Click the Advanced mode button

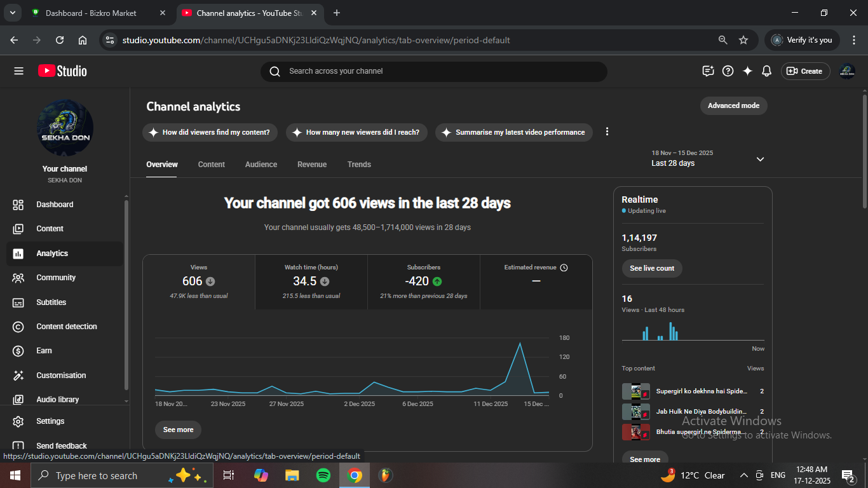(x=733, y=105)
